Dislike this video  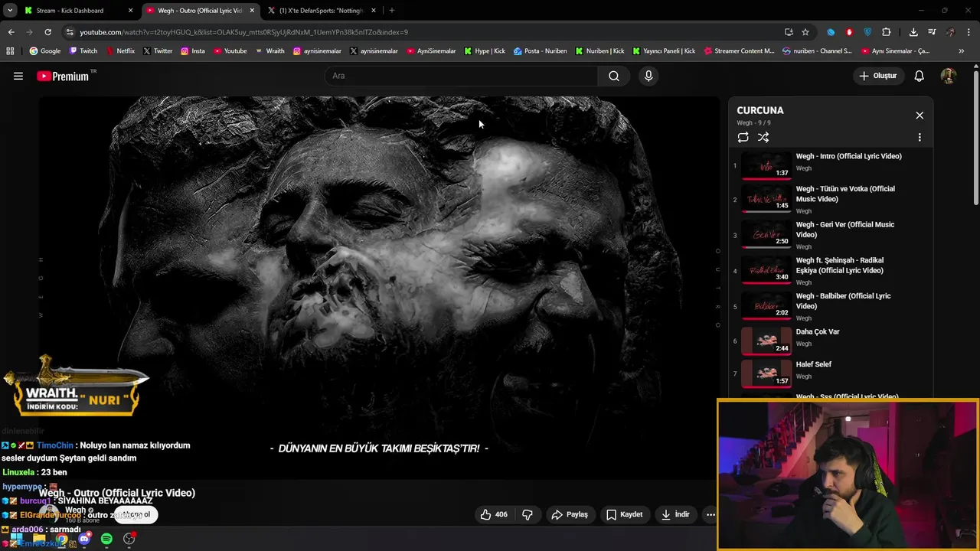[x=528, y=514]
